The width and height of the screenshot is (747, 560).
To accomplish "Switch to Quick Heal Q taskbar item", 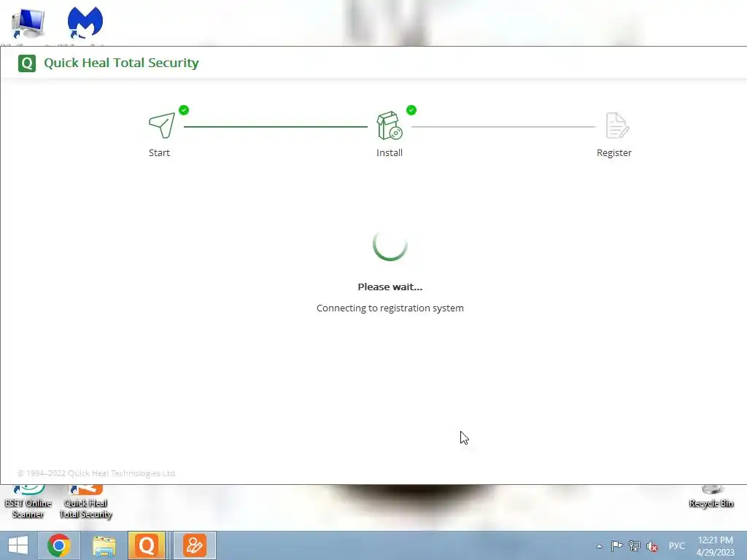I will (147, 545).
